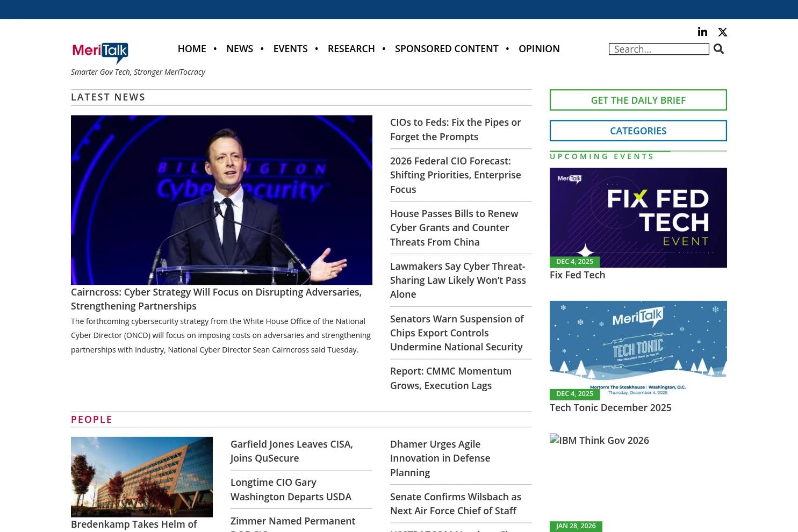Open the Tech Tonic December 2025 link
This screenshot has width=798, height=532.
(610, 407)
